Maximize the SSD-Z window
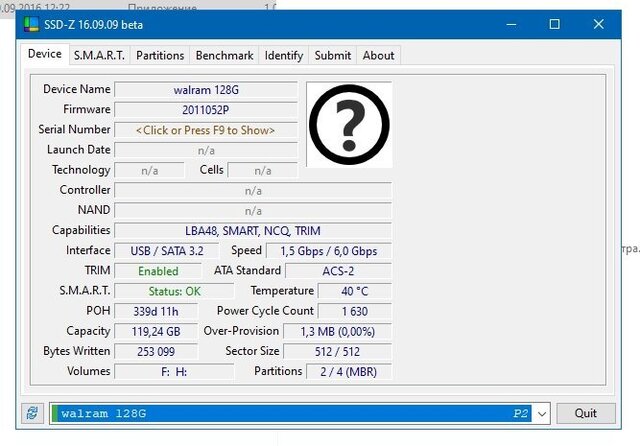Screen dimensions: 640x446 click(555, 24)
